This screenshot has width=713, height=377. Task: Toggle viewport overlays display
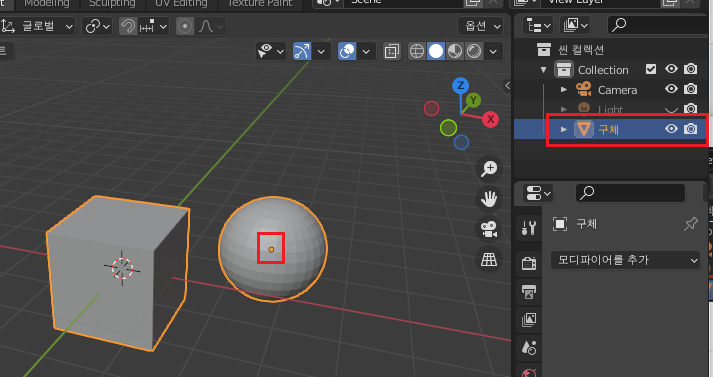click(x=347, y=51)
